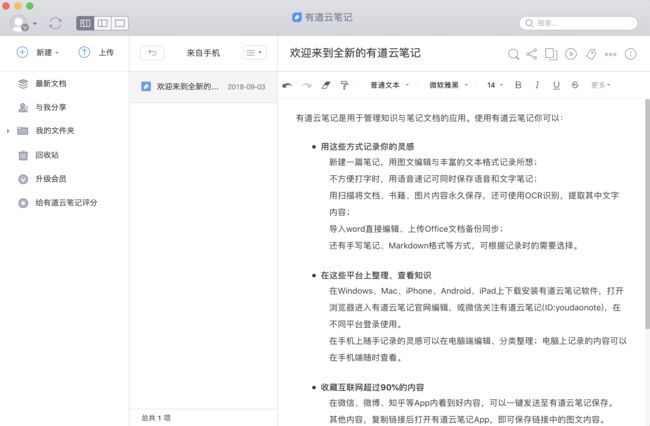The image size is (650, 426).
Task: Switch to single-pane layout view
Action: 120,23
